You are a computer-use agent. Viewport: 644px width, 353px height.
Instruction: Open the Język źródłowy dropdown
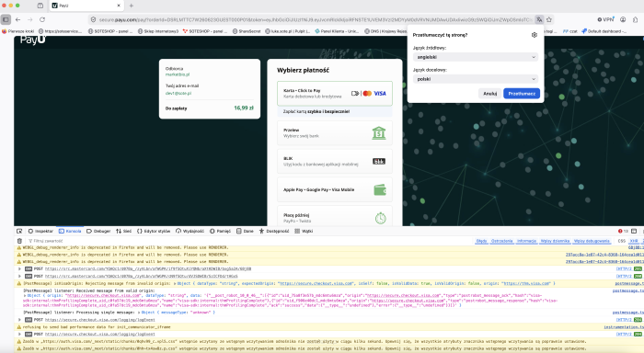pyautogui.click(x=476, y=57)
